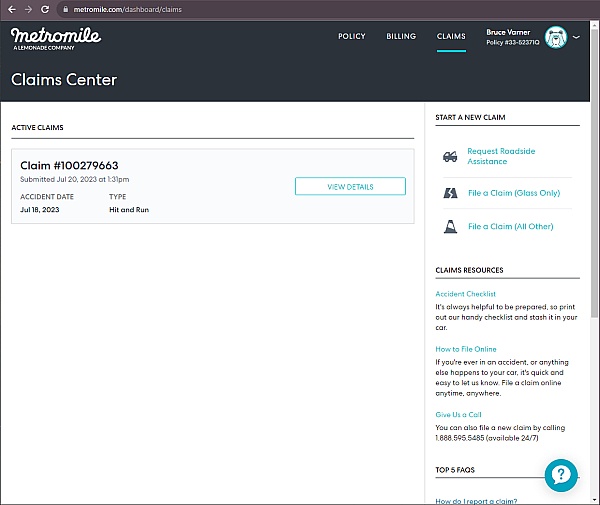This screenshot has width=600, height=505.
Task: Open the Metromile logo home link
Action: tap(56, 38)
